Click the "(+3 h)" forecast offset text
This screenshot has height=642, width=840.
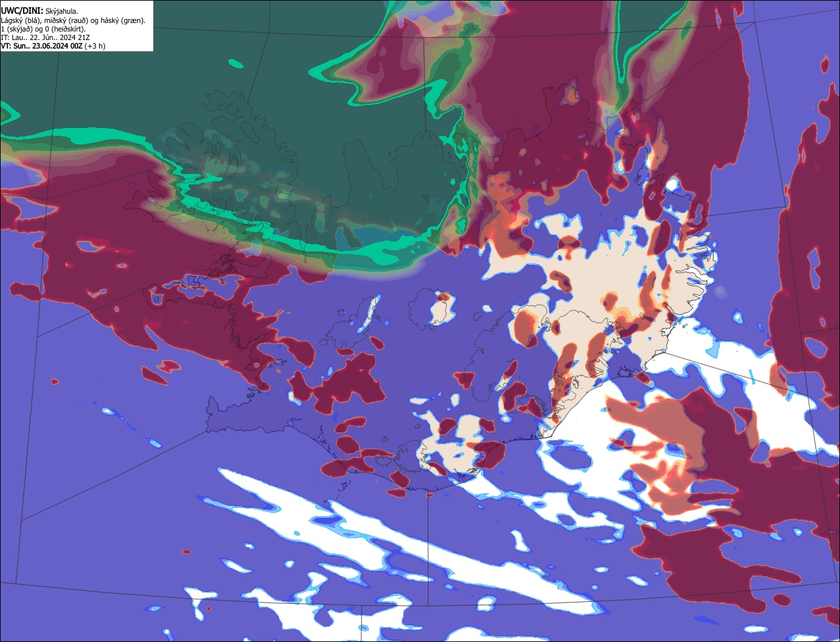(95, 46)
